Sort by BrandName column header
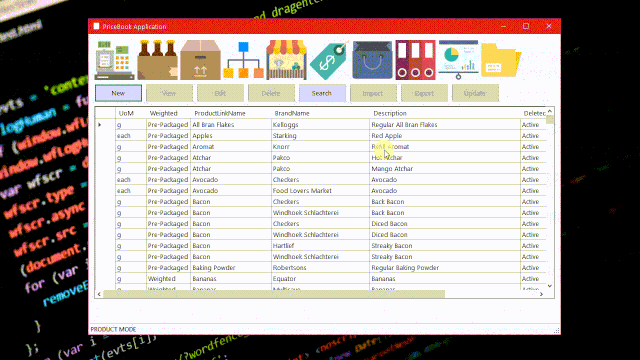Viewport: 640px width, 360px height. (320, 113)
